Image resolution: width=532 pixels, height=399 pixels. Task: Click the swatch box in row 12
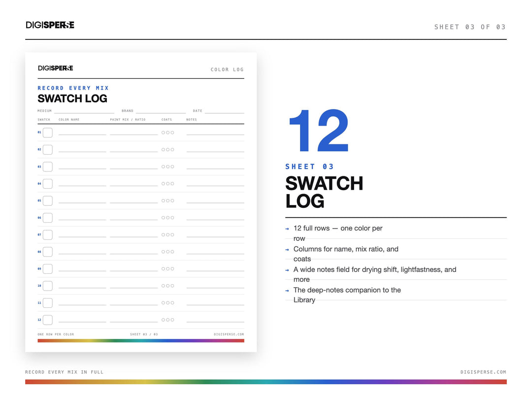[48, 320]
